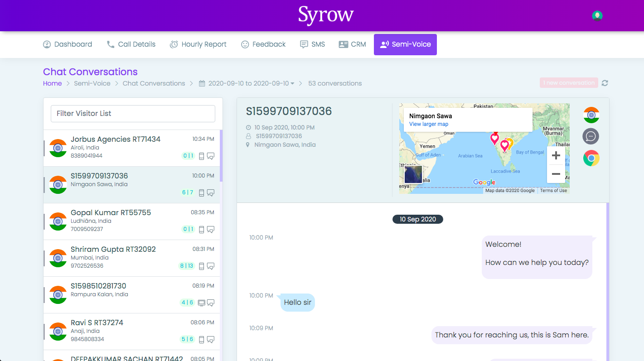Click the mobile icon in Gopal Kumar row
The image size is (644, 361).
click(x=202, y=230)
